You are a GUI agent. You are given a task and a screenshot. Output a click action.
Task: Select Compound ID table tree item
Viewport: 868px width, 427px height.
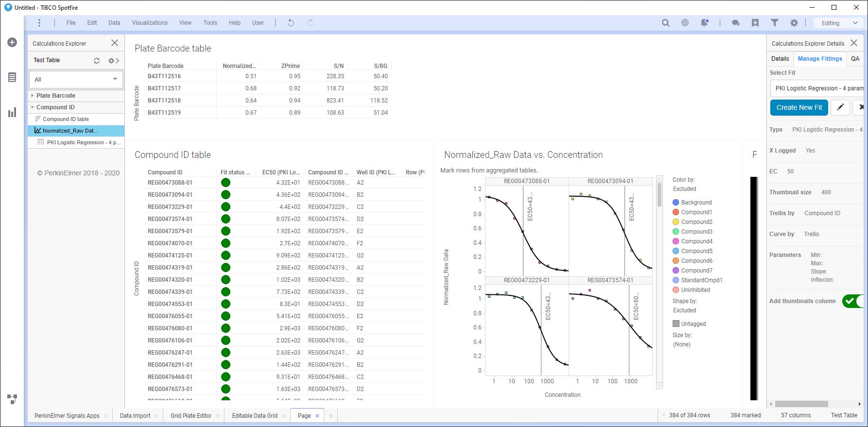(66, 119)
